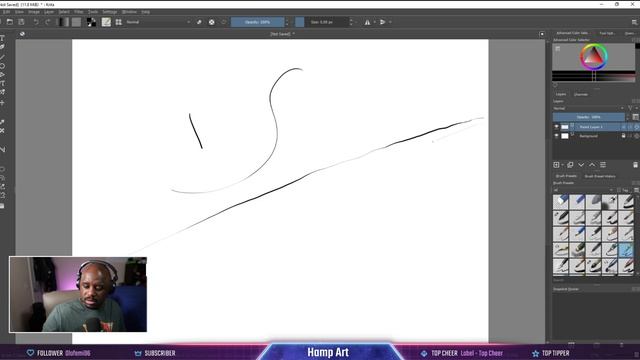
Task: Select the Line tool in toolbox
Action: pyautogui.click(x=2, y=57)
